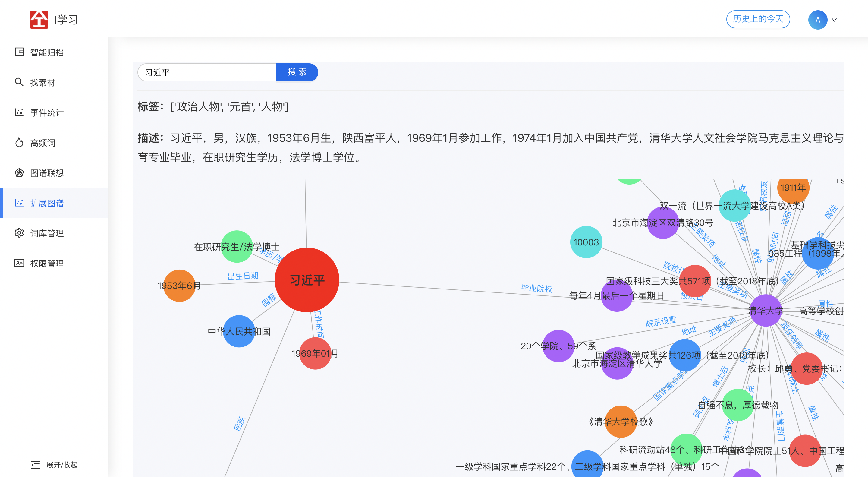This screenshot has width=868, height=477.
Task: Select the red 习近平 central node
Action: tap(307, 280)
